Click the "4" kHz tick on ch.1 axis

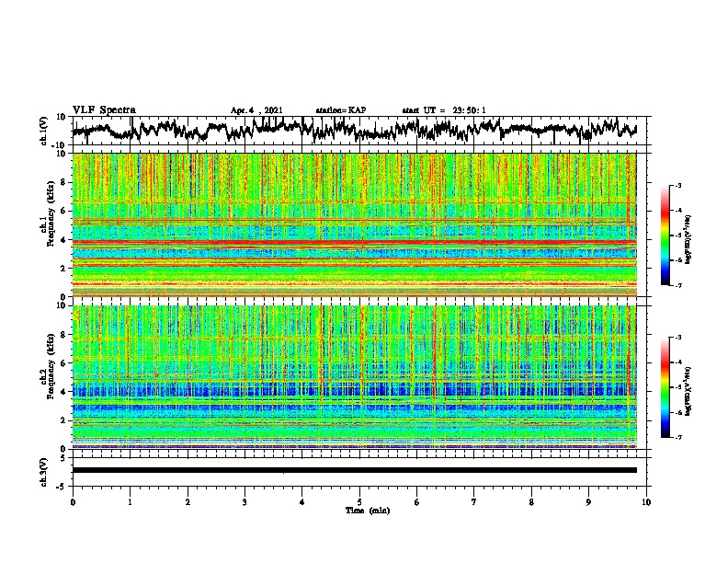coord(64,240)
